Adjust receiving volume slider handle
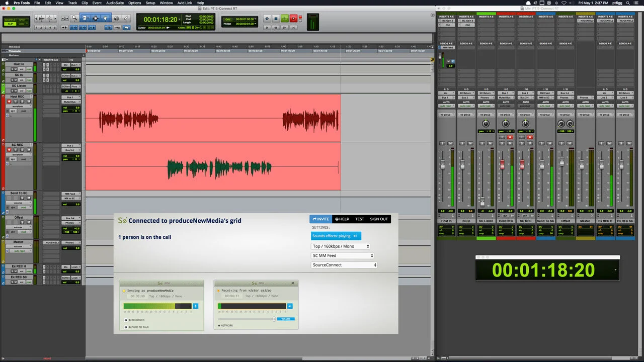 [274, 319]
